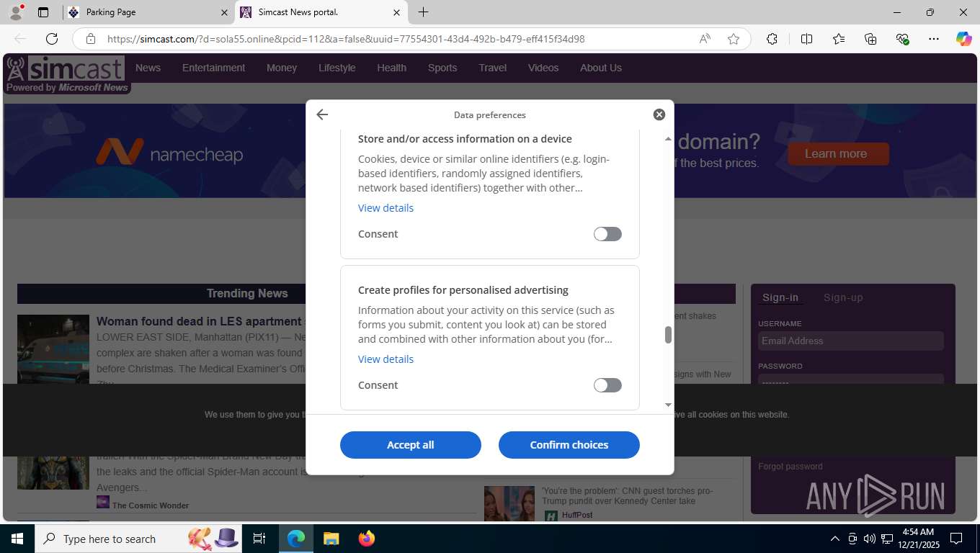Open Task View on the taskbar
The width and height of the screenshot is (980, 553).
pos(259,539)
